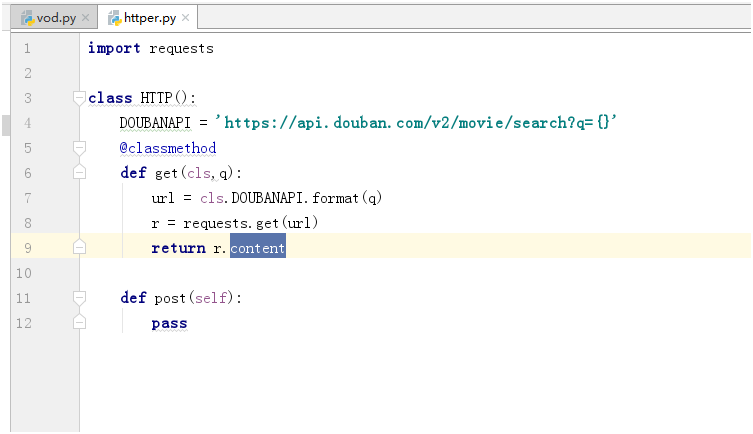
Task: Click the fold end marker on line 9
Action: point(79,247)
